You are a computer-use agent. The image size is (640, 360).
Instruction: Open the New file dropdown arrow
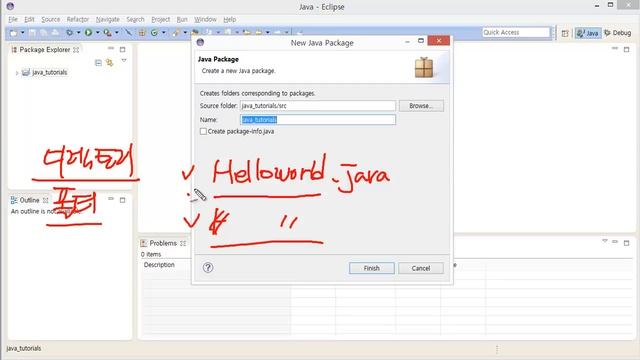[x=22, y=32]
